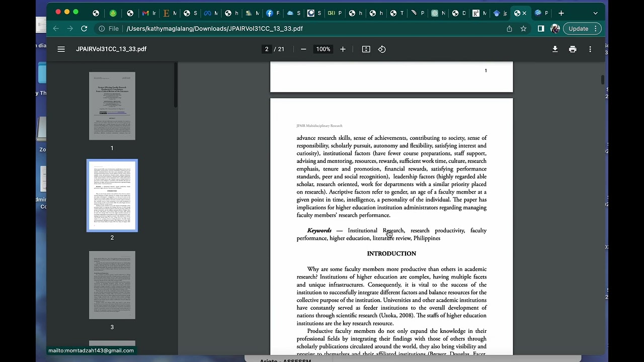Click the fit to page icon
The height and width of the screenshot is (362, 644).
pyautogui.click(x=366, y=49)
